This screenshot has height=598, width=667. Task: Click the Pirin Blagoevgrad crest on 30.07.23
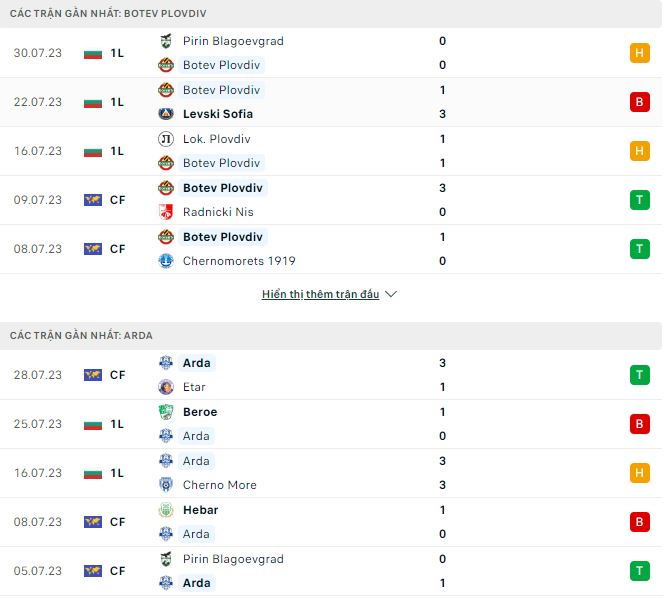[166, 41]
